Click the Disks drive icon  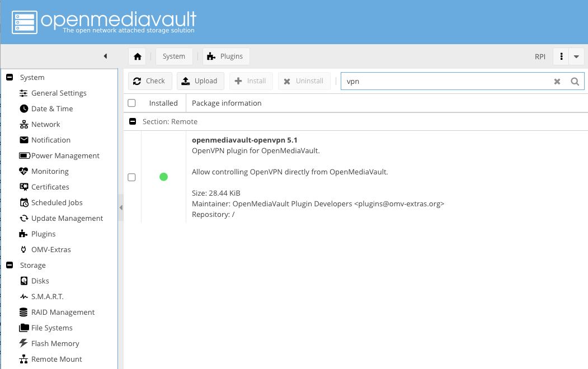[x=23, y=281]
